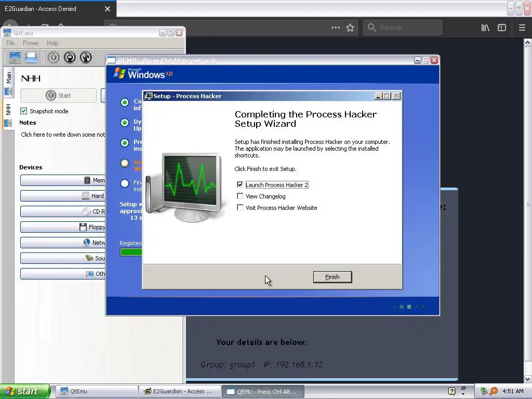The image size is (532, 399).
Task: Open the browser hamburger menu
Action: pos(522,28)
